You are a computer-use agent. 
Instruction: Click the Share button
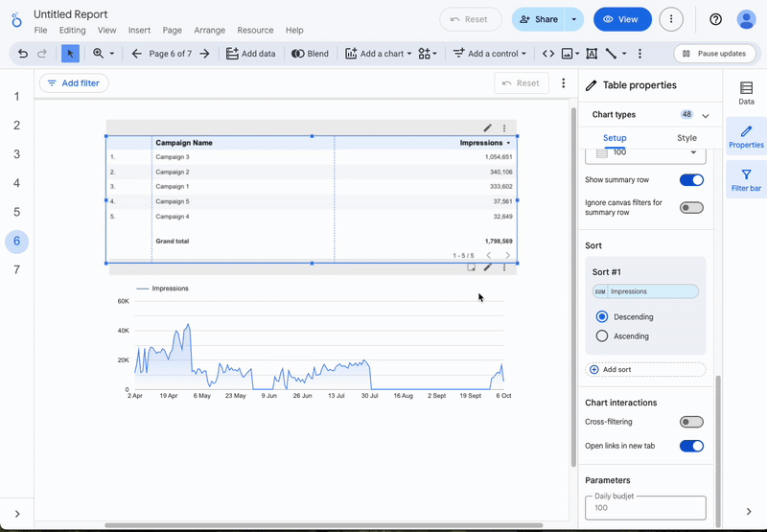(x=539, y=19)
